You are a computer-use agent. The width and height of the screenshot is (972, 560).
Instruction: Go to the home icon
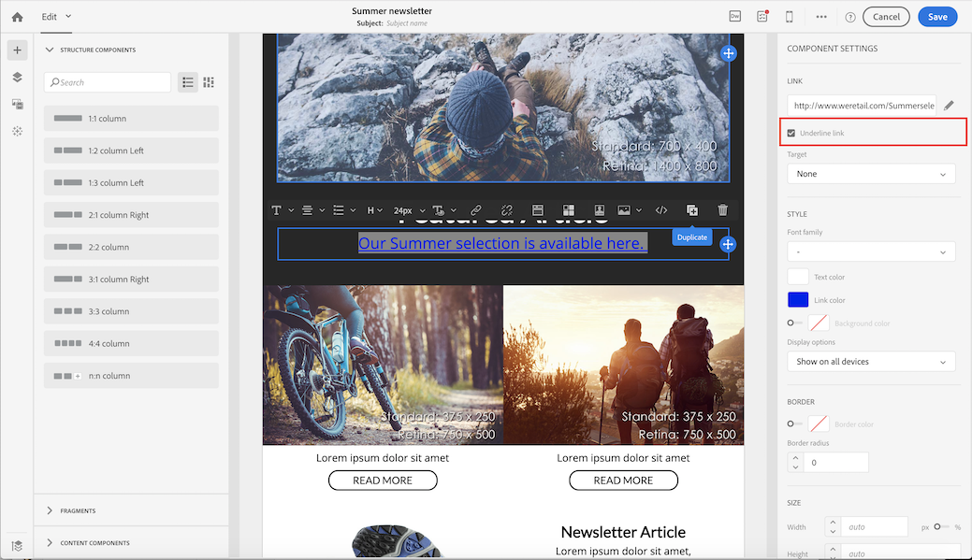[18, 18]
